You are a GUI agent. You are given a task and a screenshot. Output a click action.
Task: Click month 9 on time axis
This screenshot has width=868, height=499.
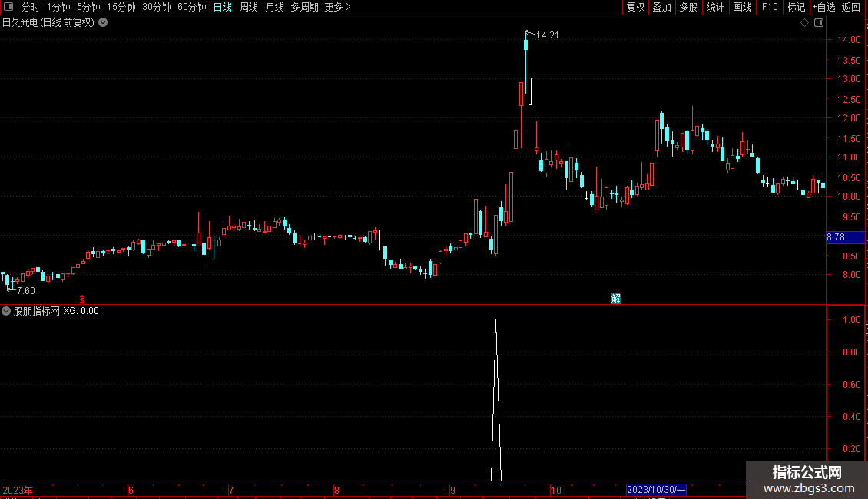click(453, 490)
